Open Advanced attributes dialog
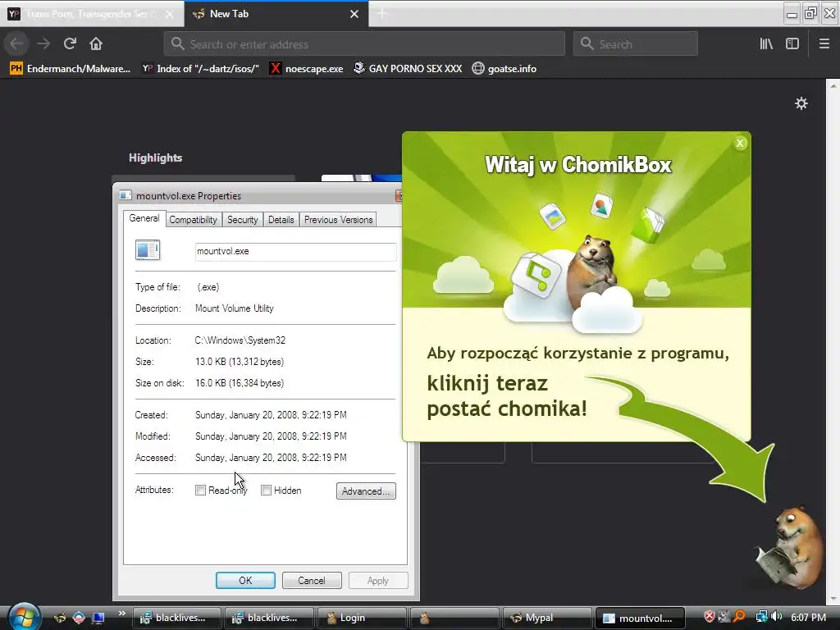This screenshot has width=840, height=630. point(366,491)
